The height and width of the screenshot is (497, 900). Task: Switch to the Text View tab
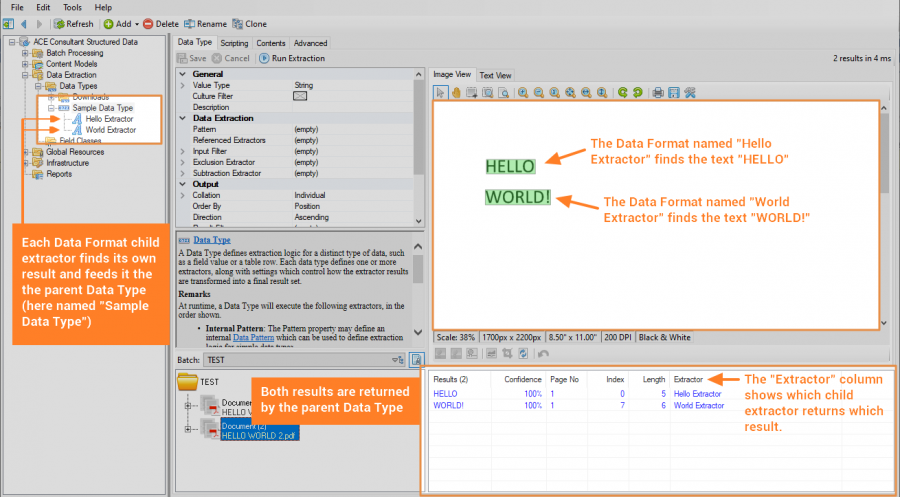point(496,75)
